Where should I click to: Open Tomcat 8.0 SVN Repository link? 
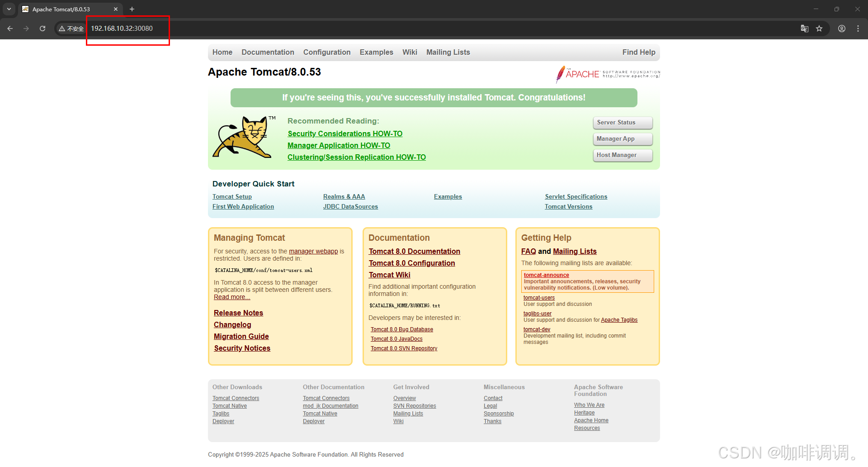coord(404,349)
